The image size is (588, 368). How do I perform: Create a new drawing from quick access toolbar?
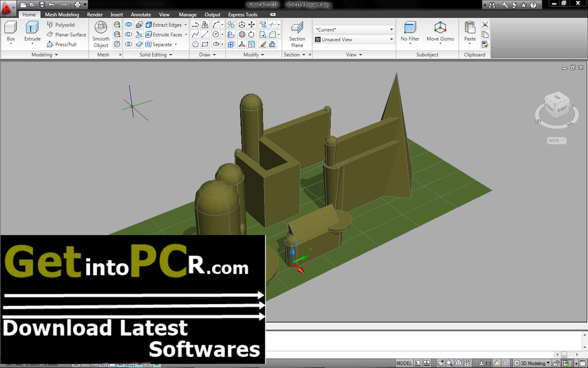click(23, 5)
